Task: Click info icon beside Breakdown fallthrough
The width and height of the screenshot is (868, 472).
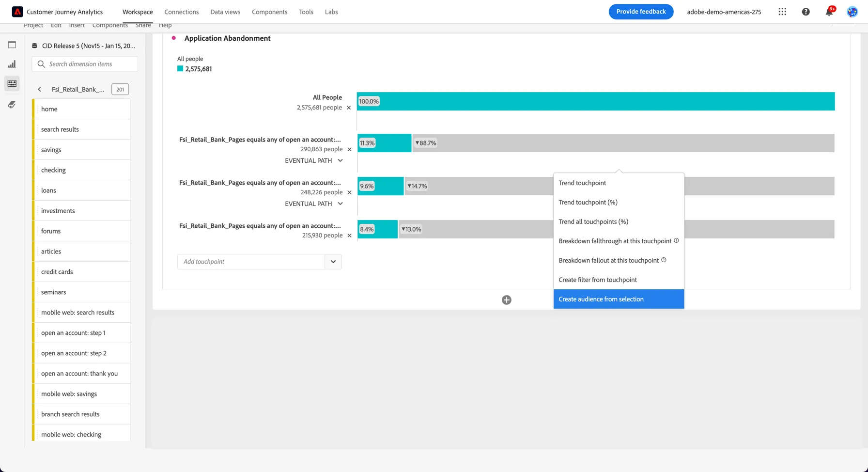Action: (x=676, y=240)
